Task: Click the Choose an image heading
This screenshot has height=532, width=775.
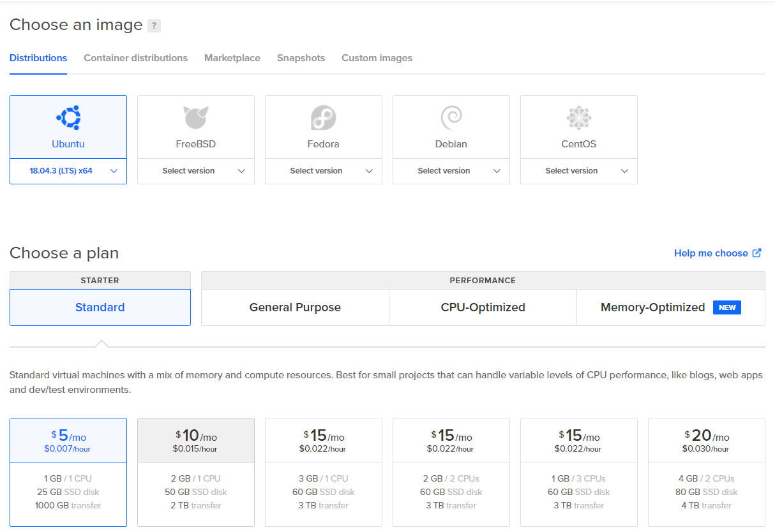Action: (x=76, y=26)
